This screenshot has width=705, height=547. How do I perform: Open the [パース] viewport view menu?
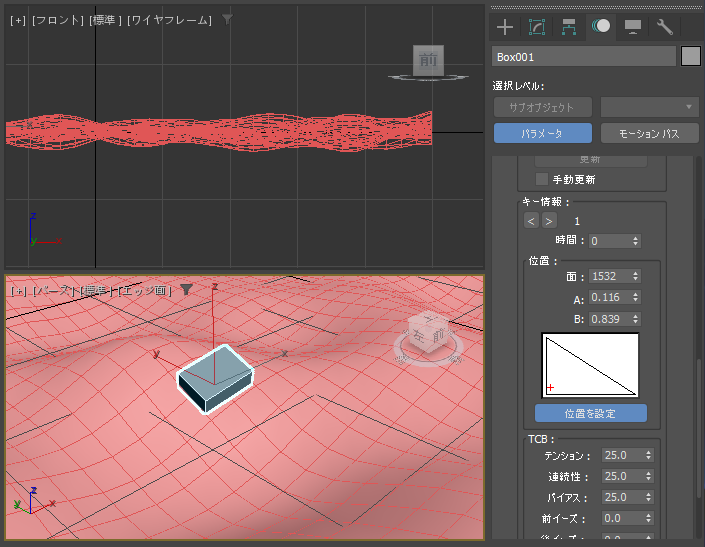pos(54,291)
